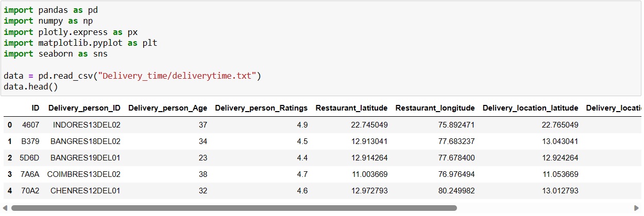
Task: Click the Delivery_person_ID column header
Action: [x=84, y=108]
